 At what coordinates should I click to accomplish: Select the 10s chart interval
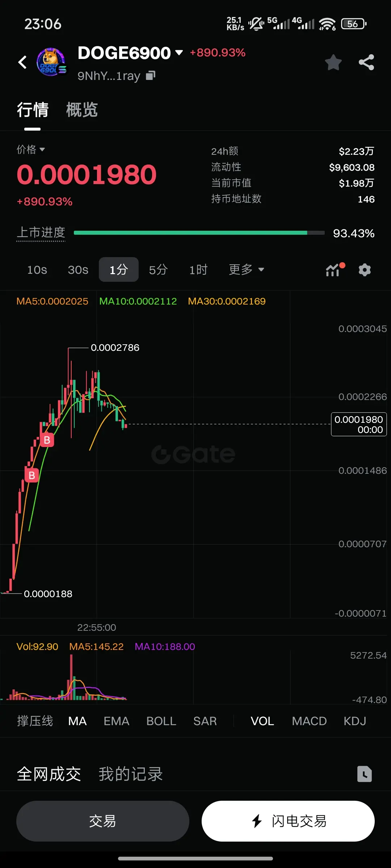tap(37, 269)
